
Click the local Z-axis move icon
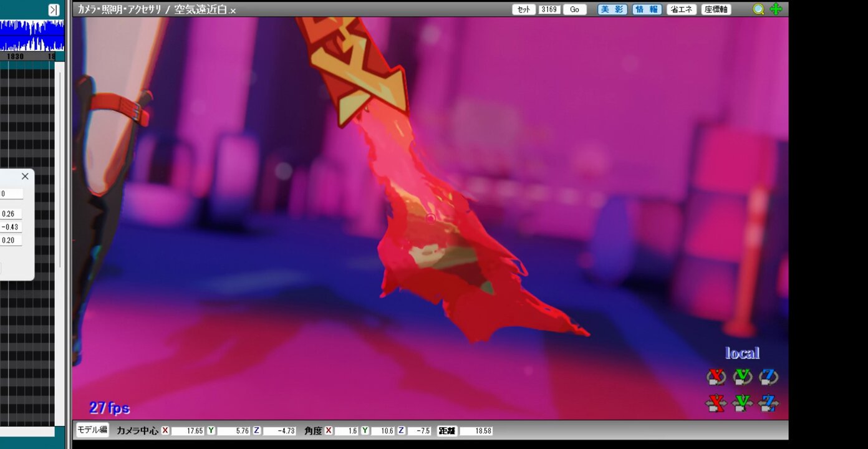click(769, 403)
